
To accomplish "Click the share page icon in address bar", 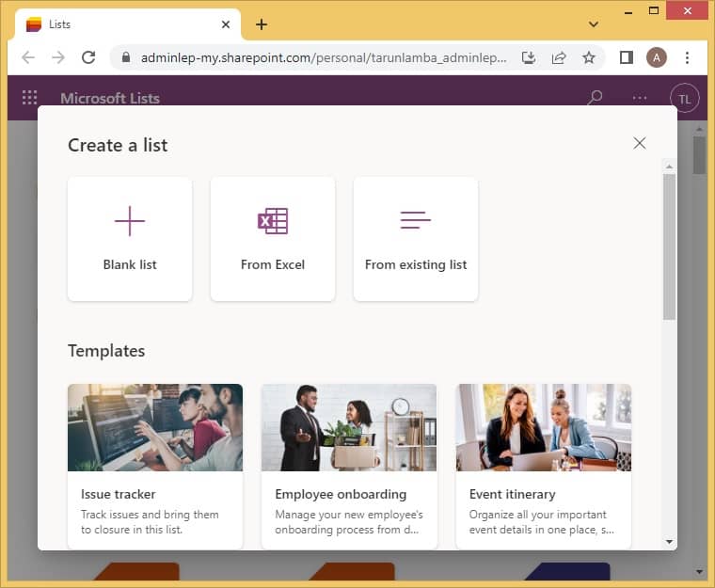I will tap(559, 57).
